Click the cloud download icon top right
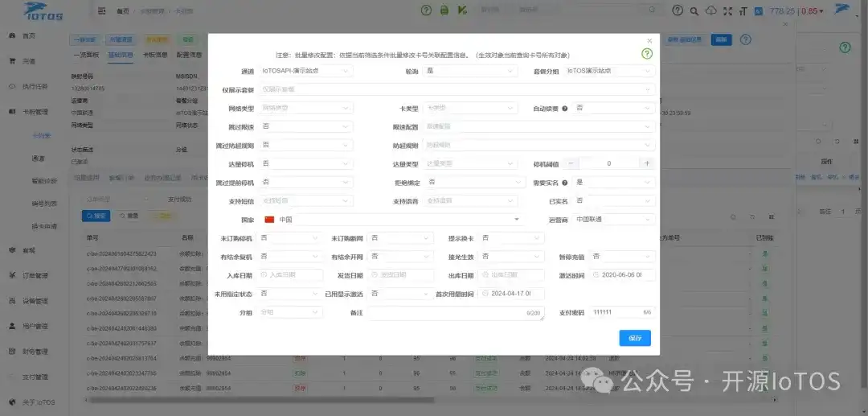 (711, 10)
